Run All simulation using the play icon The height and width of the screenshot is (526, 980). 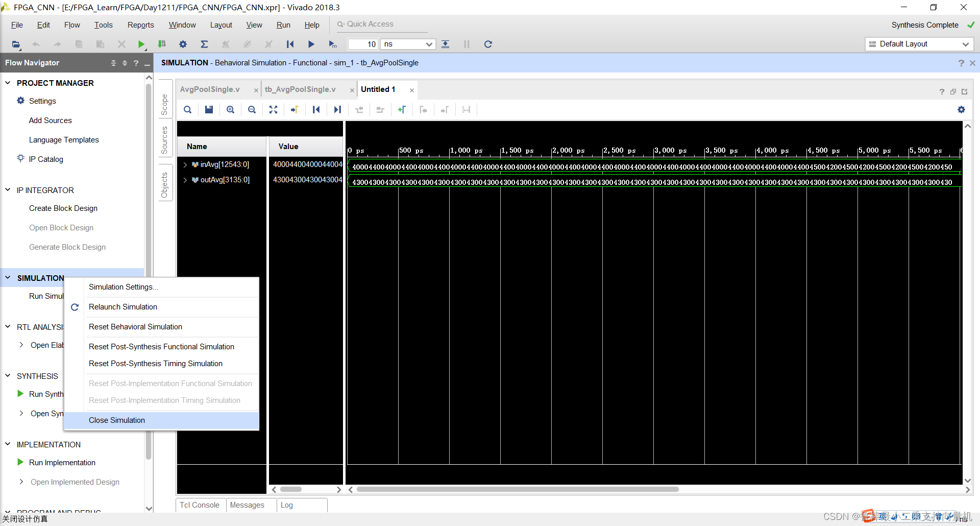click(x=311, y=44)
